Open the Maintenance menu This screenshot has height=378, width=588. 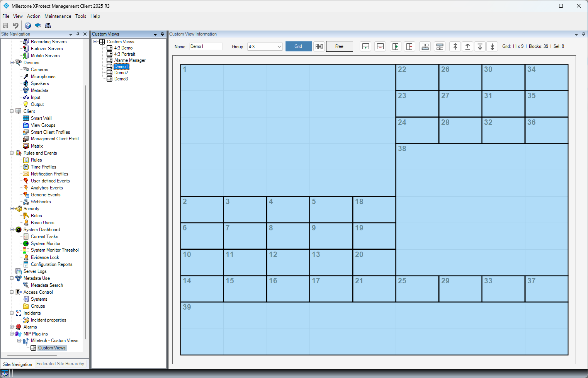[58, 16]
